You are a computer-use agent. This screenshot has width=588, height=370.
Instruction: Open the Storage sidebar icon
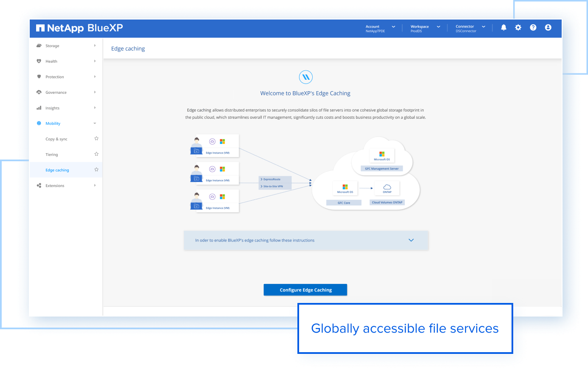pos(39,45)
